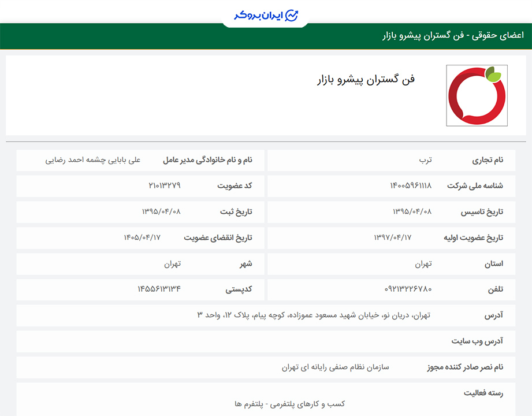Click the label 'تاریخ عضویت اولیه'
This screenshot has width=532, height=416.
474,238
